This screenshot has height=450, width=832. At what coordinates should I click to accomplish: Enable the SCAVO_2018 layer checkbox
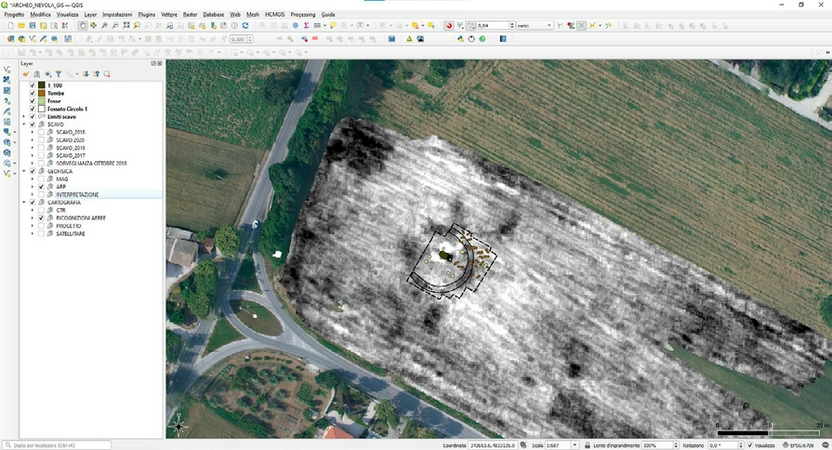(41, 132)
